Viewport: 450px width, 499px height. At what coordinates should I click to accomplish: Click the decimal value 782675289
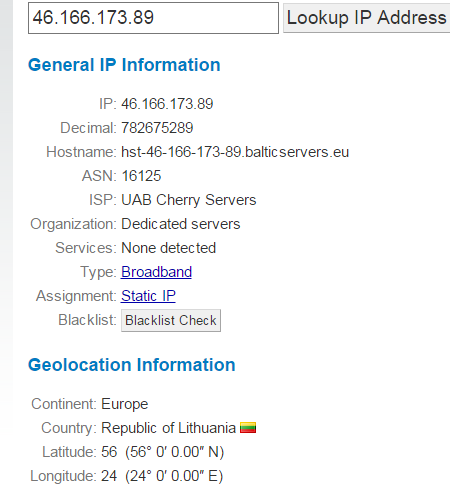tap(157, 128)
